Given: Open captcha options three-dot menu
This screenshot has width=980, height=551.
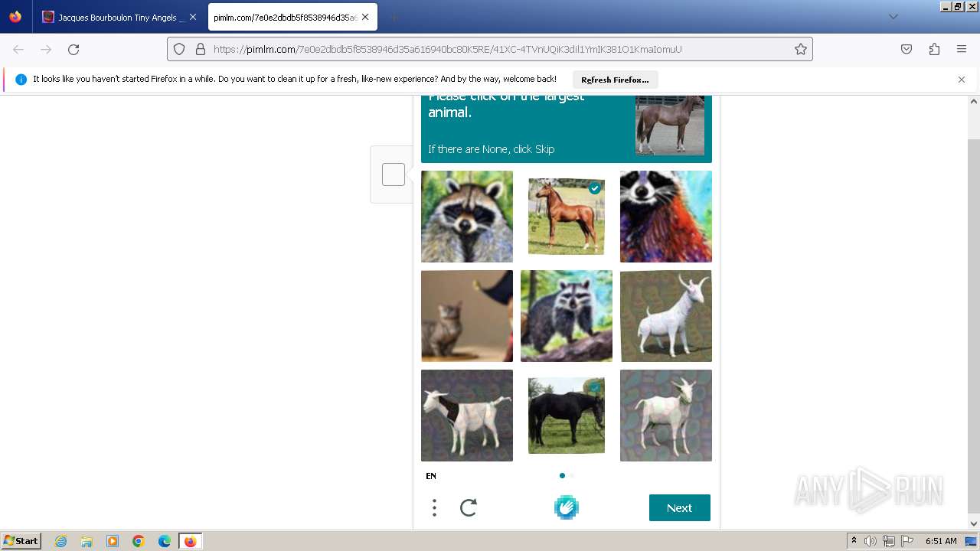Looking at the screenshot, I should click(x=434, y=507).
